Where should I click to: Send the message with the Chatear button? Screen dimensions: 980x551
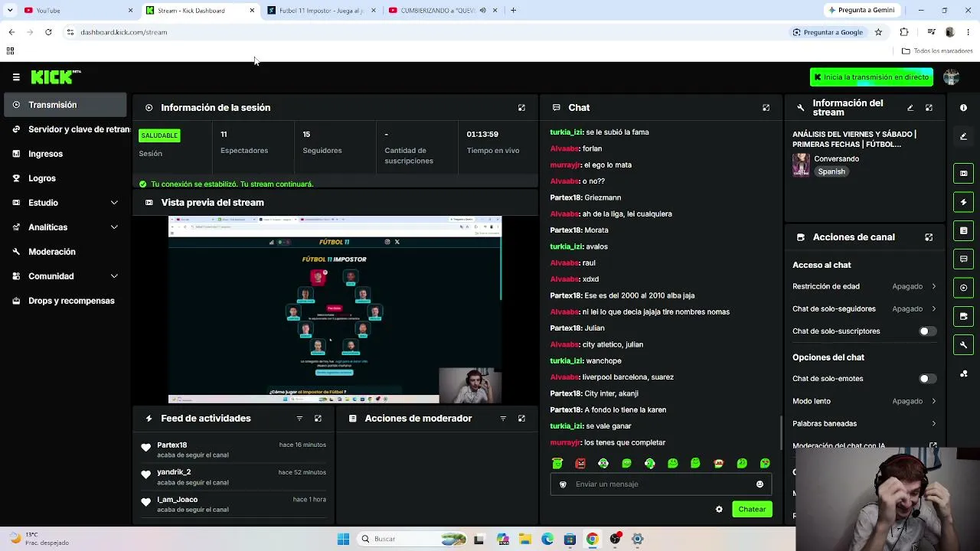752,510
